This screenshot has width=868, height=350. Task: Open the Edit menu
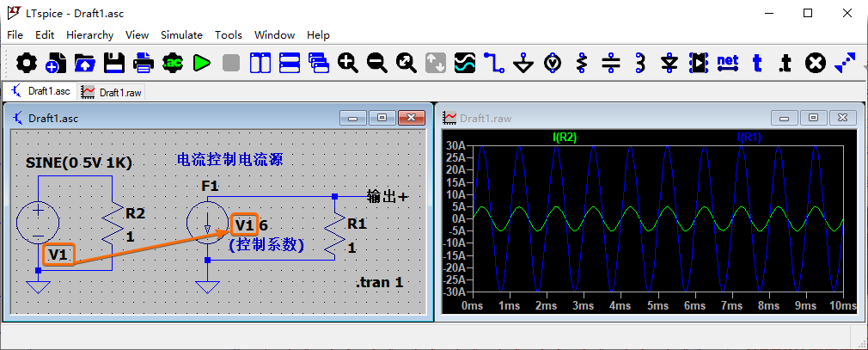coord(45,35)
